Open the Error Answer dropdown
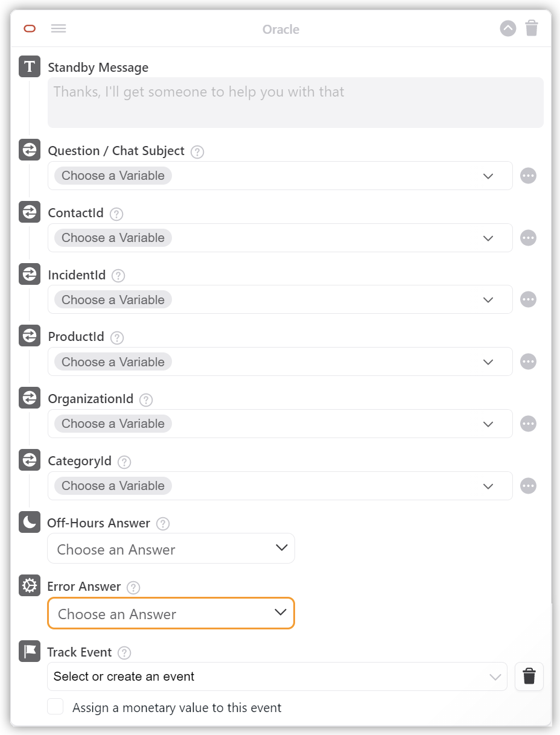 tap(171, 613)
